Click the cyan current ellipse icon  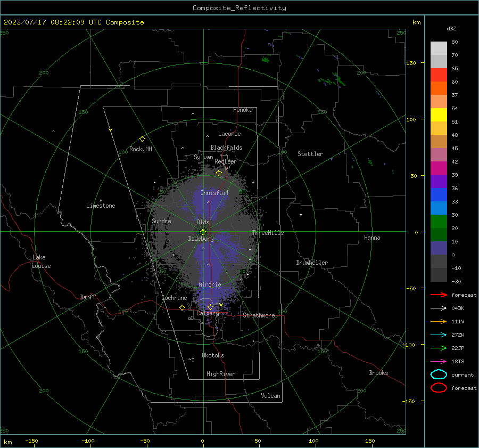[439, 374]
